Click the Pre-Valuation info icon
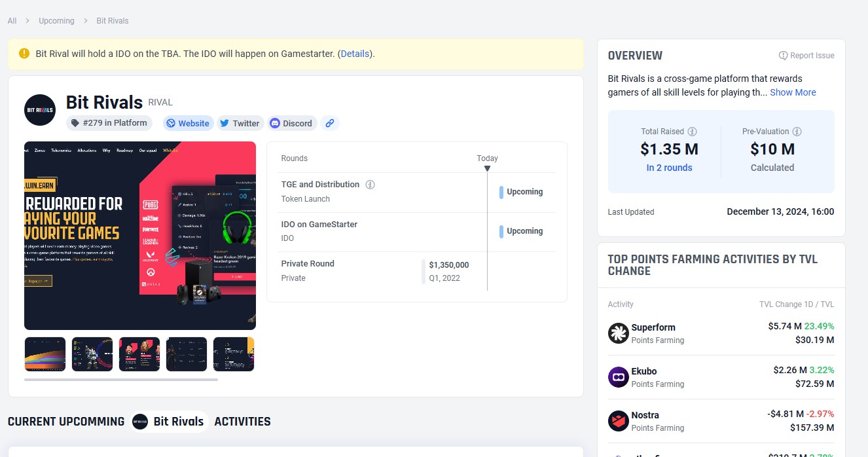The width and height of the screenshot is (868, 457). [795, 132]
